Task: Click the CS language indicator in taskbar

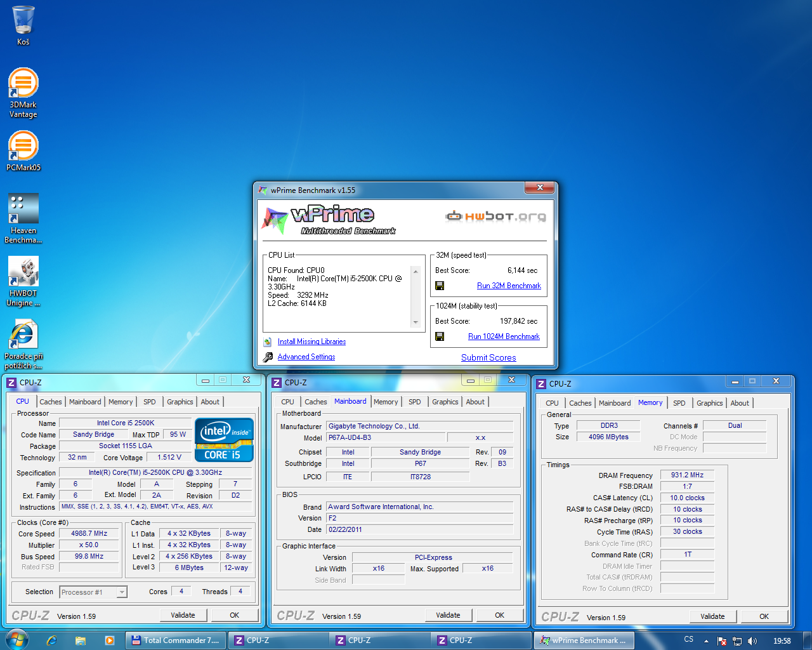Action: point(689,640)
